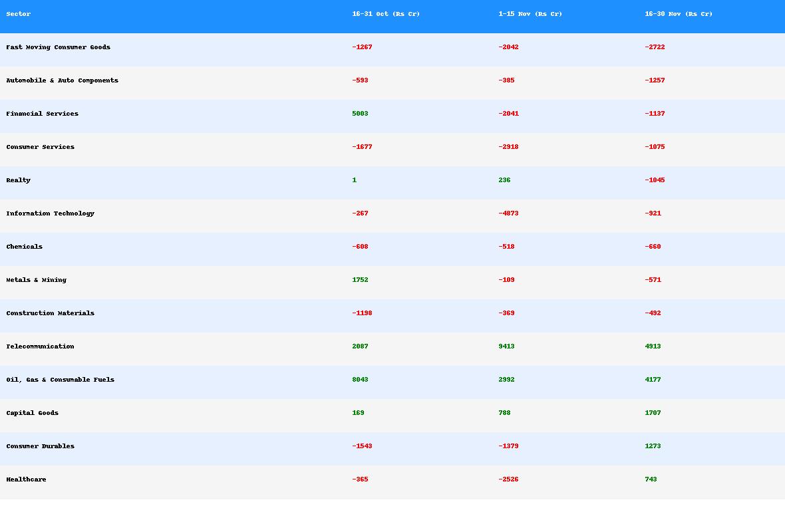Select Fast Moving Consumer Goods value -2722
This screenshot has height=532, width=785.
tap(655, 47)
